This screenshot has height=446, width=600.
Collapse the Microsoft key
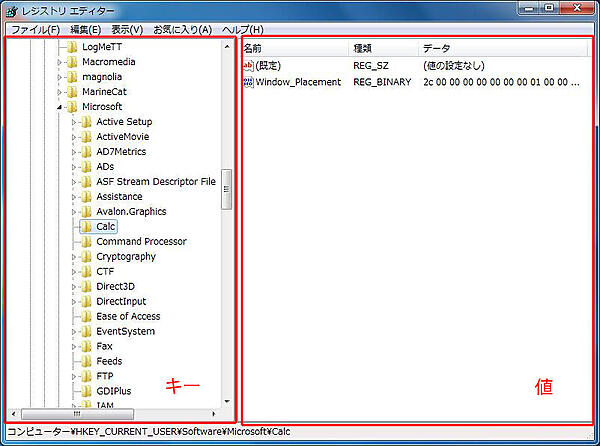[59, 107]
